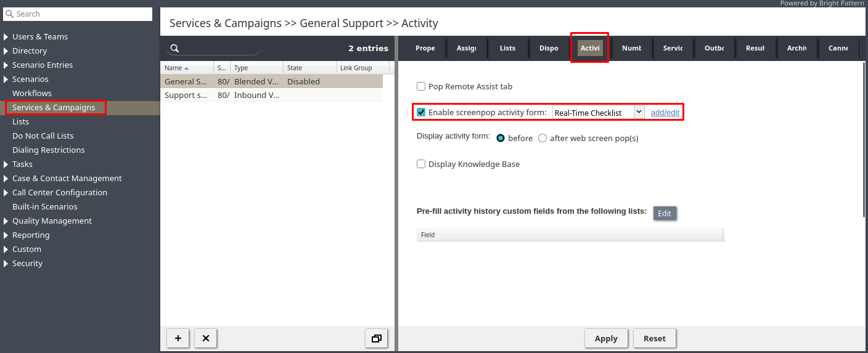Viewport: 868px width, 353px height.
Task: Click the plus icon to add a service
Action: 178,338
